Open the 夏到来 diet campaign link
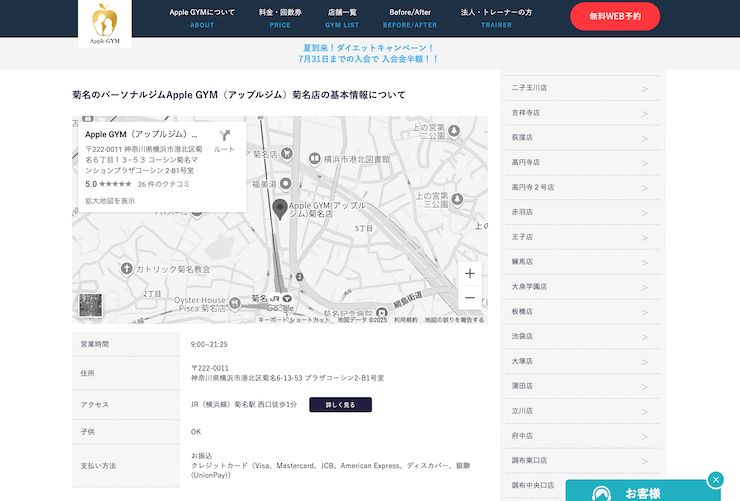The image size is (740, 501). [368, 53]
